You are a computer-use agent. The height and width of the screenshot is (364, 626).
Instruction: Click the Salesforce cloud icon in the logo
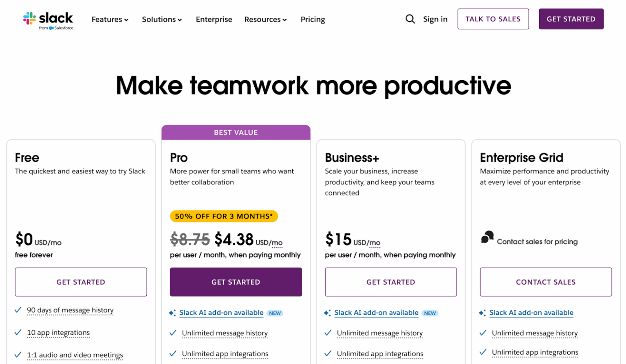[52, 28]
